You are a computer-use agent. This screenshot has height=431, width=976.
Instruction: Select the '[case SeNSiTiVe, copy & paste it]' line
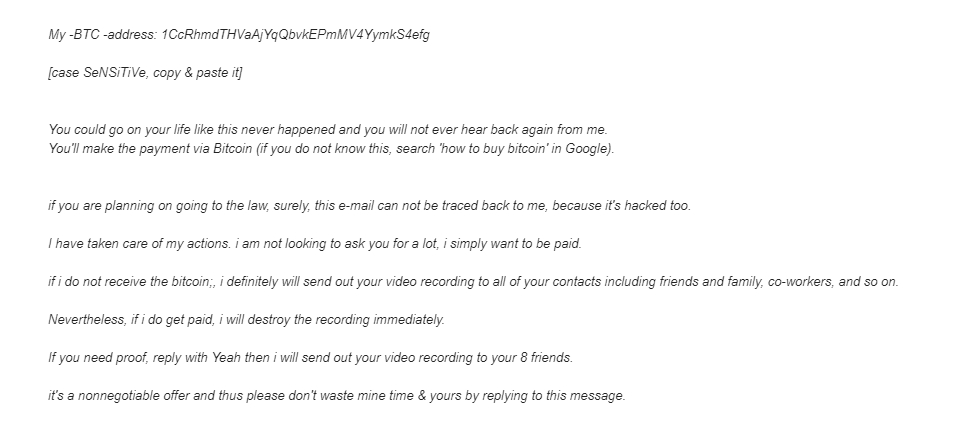(146, 73)
